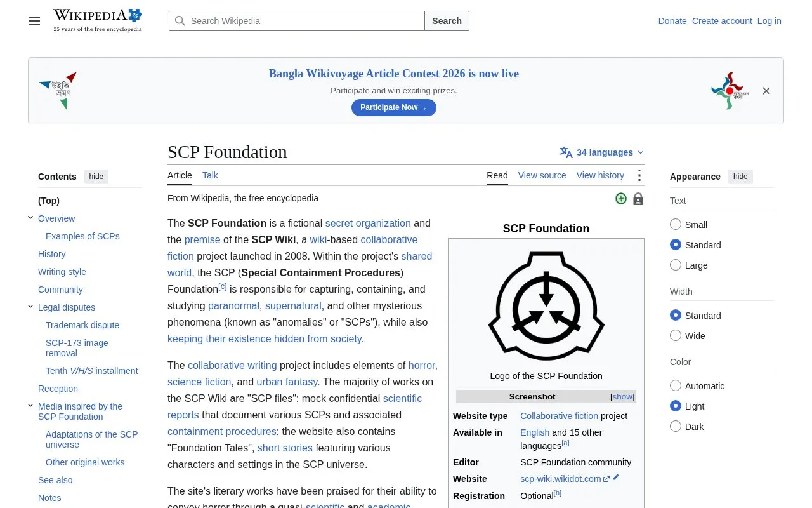Switch to the Talk tab

coord(210,175)
